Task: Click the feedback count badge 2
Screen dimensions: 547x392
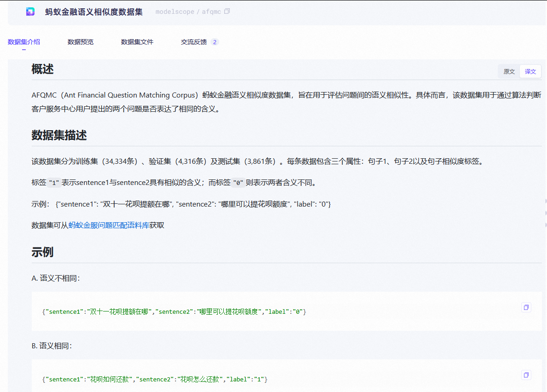Action: click(215, 42)
